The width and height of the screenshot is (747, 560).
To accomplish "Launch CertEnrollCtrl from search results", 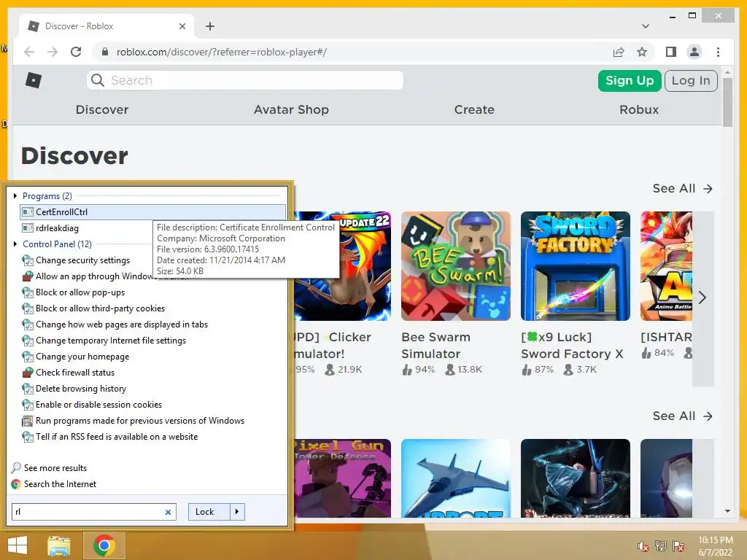I will coord(153,212).
